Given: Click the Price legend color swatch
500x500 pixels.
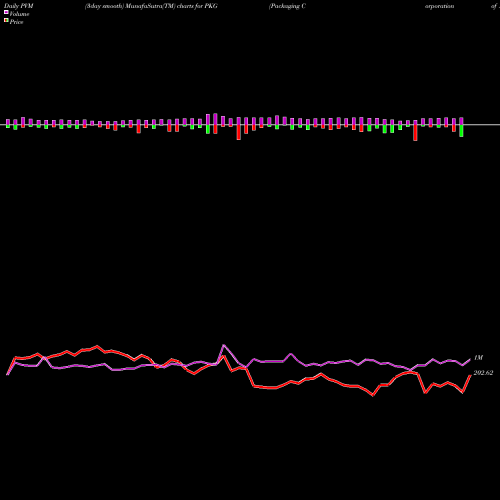Looking at the screenshot, I should 6,20.
